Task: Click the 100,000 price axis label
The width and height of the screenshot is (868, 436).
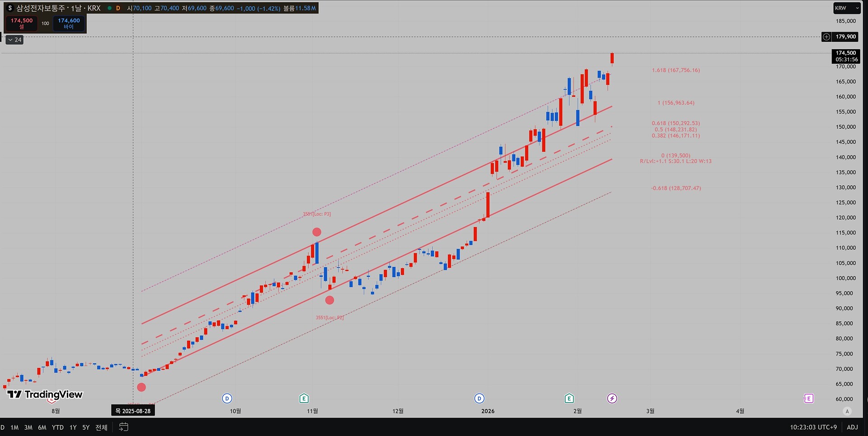Action: [846, 278]
